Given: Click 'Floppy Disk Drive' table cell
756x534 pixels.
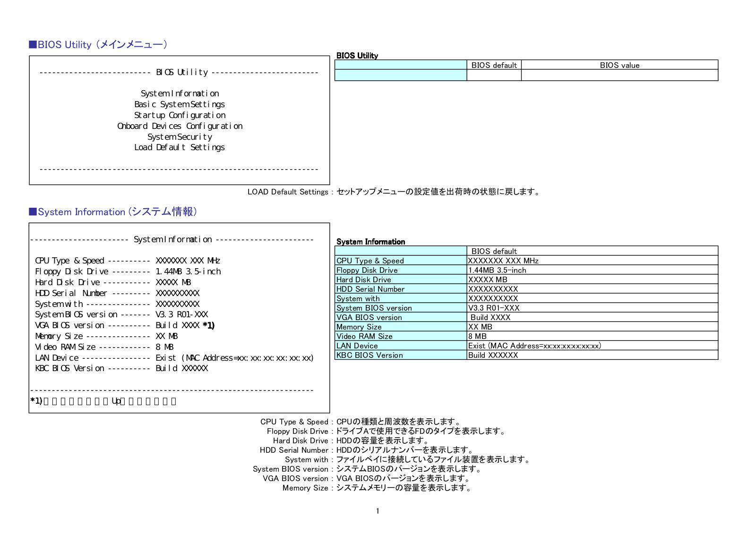Looking at the screenshot, I should (x=401, y=270).
